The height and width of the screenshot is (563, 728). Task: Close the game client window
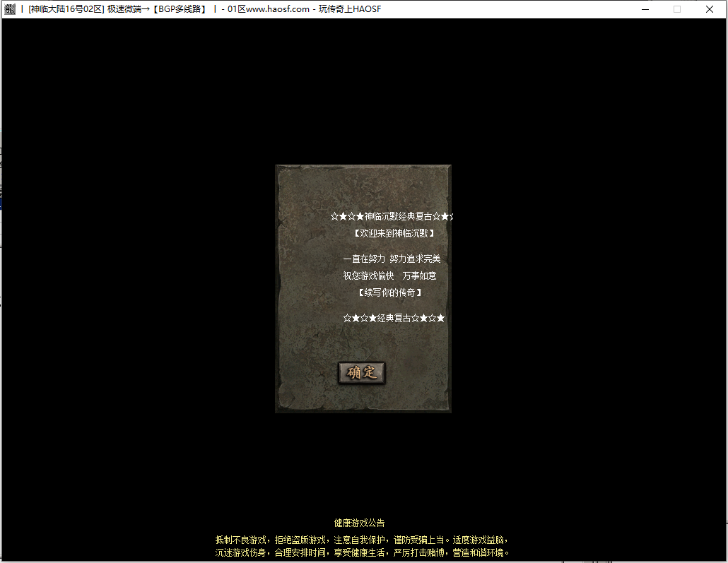click(710, 9)
